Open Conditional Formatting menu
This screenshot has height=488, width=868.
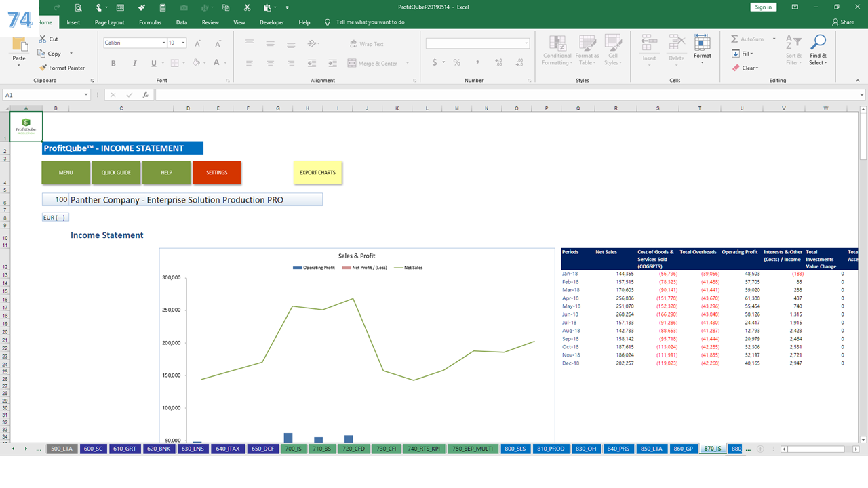pos(557,51)
